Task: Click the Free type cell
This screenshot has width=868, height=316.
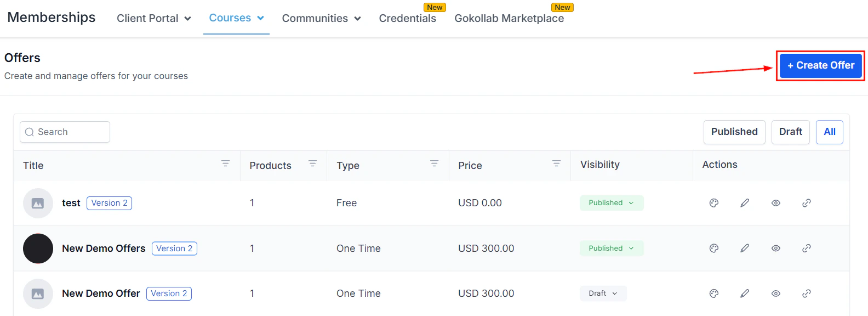Action: [346, 203]
